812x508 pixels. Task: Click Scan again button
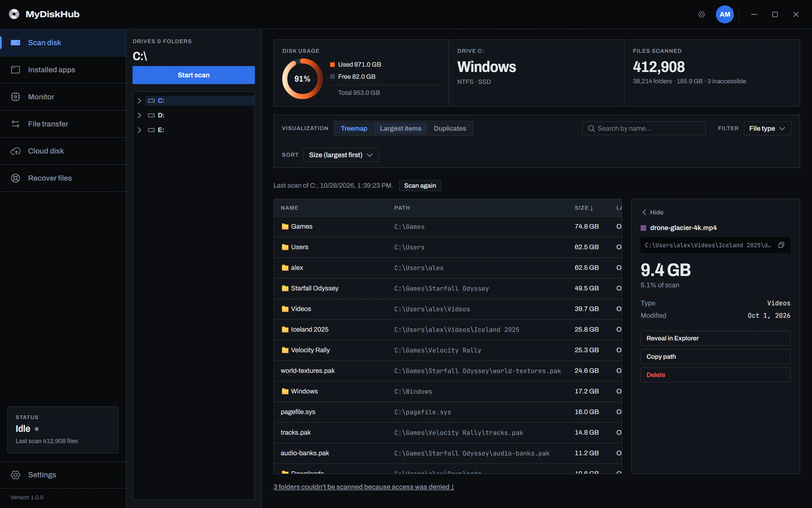coord(420,185)
